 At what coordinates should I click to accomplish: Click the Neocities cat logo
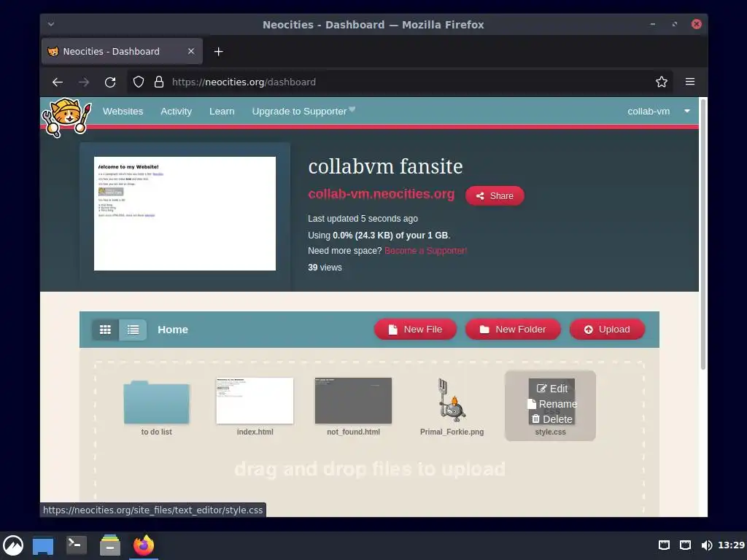coord(66,117)
